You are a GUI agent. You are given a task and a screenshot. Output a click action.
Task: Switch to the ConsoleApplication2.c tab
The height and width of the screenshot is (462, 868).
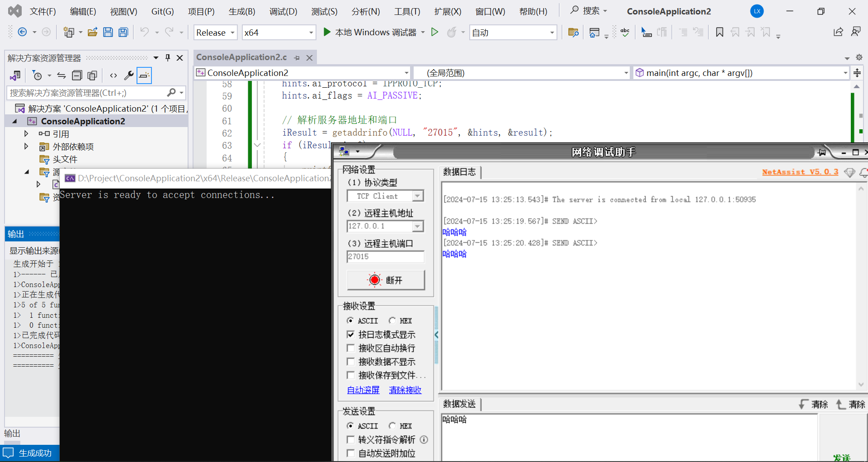point(241,57)
